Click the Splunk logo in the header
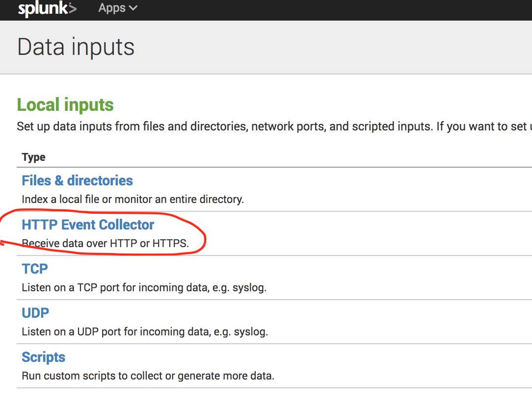The image size is (532, 406). tap(46, 9)
